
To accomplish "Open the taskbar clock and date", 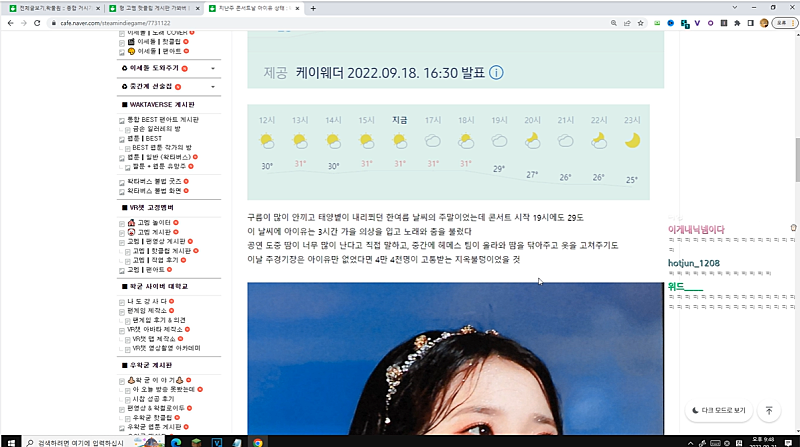I will (763, 442).
